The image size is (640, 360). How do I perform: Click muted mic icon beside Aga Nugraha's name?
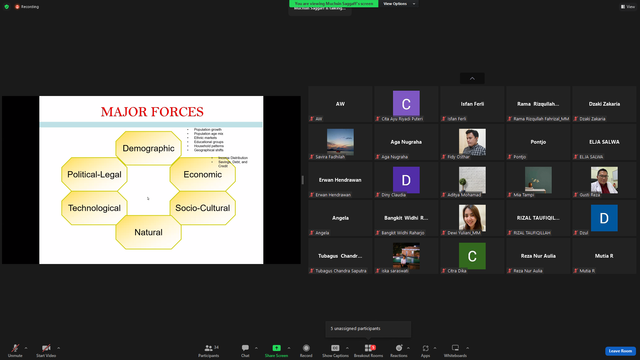pyautogui.click(x=378, y=157)
